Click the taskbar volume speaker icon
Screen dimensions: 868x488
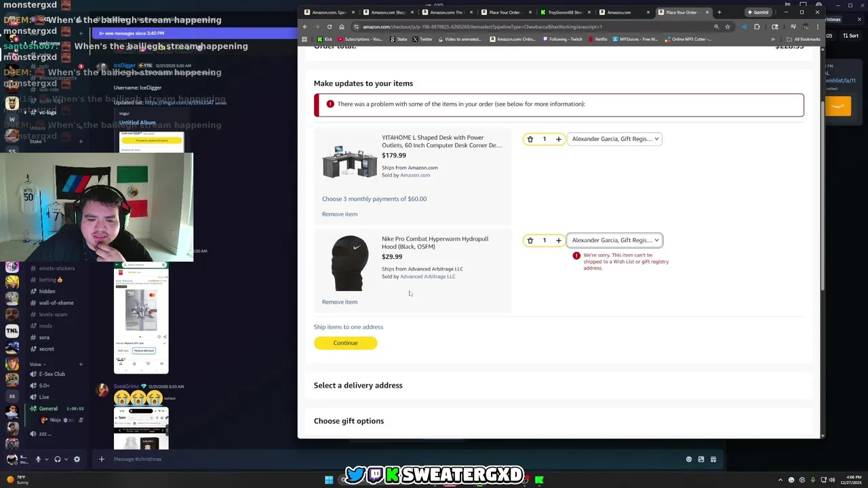click(x=832, y=480)
